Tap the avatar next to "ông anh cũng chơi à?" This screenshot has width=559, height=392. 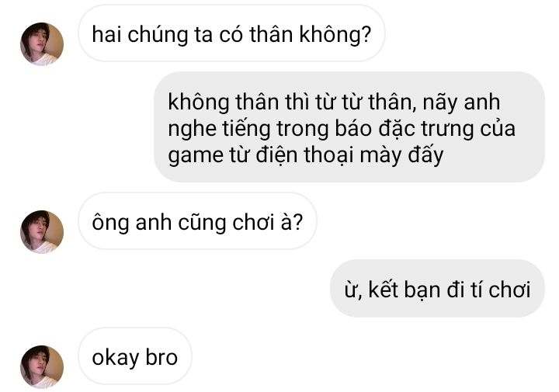(42, 232)
